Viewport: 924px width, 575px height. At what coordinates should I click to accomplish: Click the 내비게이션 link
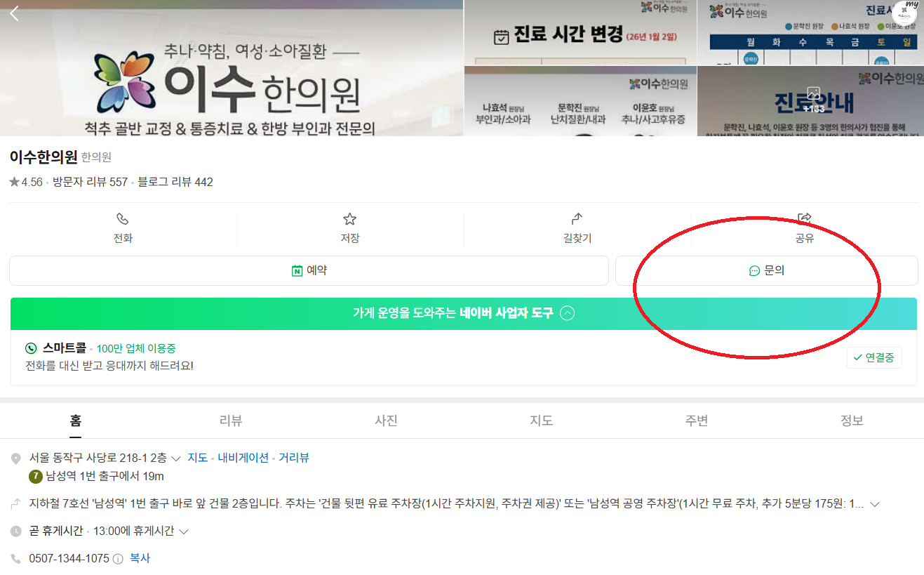pos(243,458)
